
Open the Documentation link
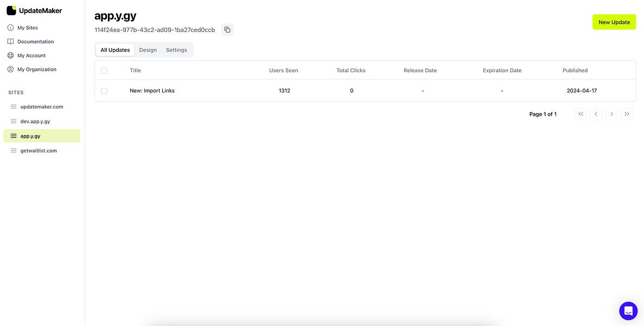tap(35, 41)
